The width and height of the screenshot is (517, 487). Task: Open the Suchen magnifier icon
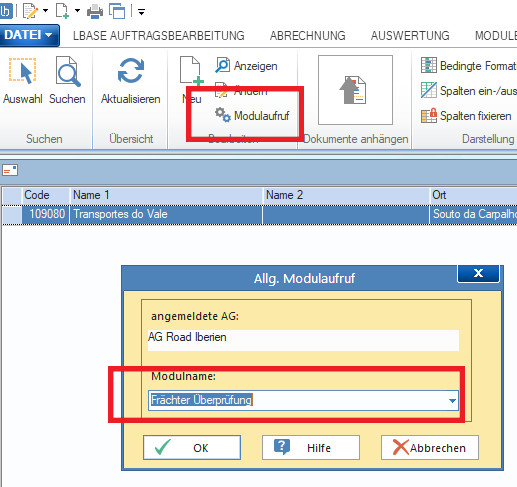click(68, 71)
